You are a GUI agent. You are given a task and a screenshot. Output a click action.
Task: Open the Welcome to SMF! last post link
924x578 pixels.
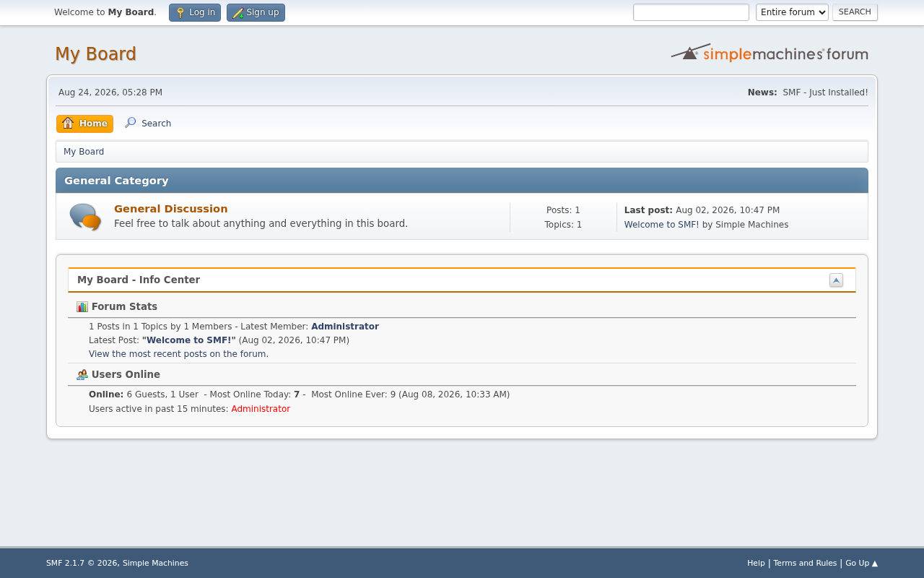[661, 225]
